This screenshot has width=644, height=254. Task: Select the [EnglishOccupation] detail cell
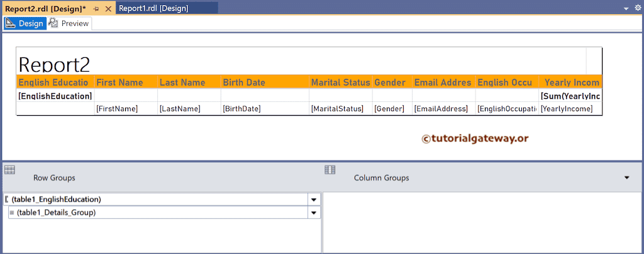(508, 109)
